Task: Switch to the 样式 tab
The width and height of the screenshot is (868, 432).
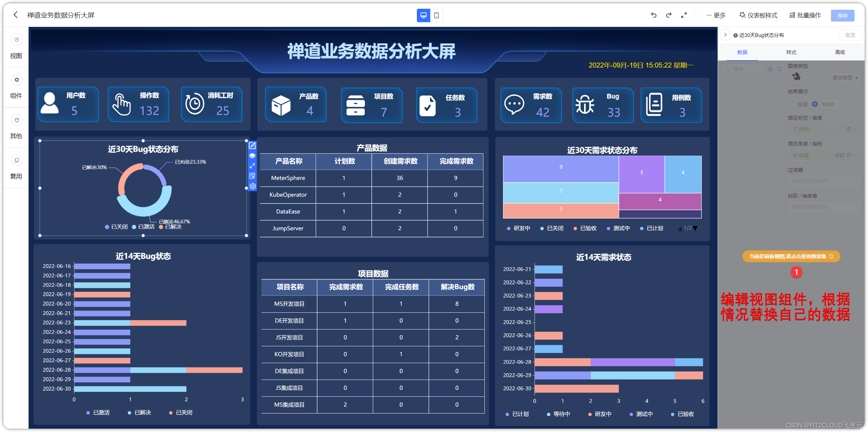Action: coord(791,52)
